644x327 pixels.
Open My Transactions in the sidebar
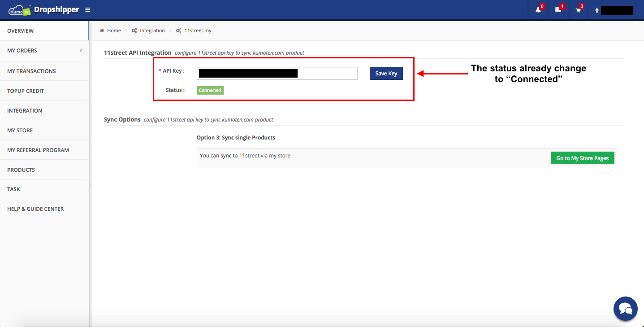(44, 71)
